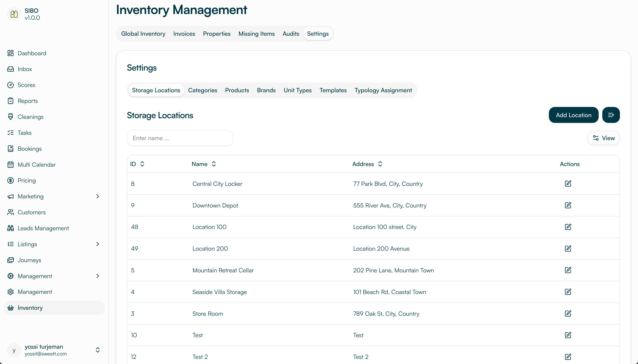Open Reports via its sidebar icon

tap(11, 101)
